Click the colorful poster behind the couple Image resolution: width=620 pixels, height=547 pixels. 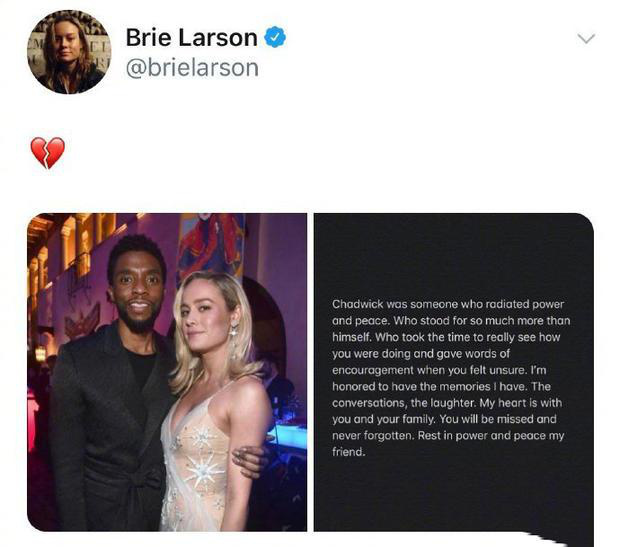[210, 243]
